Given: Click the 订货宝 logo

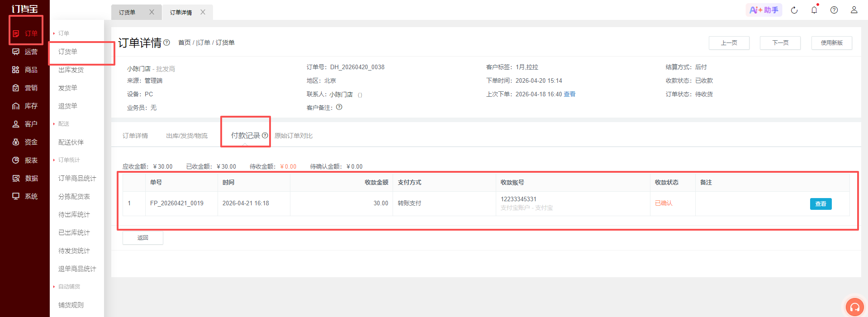Looking at the screenshot, I should [x=25, y=9].
